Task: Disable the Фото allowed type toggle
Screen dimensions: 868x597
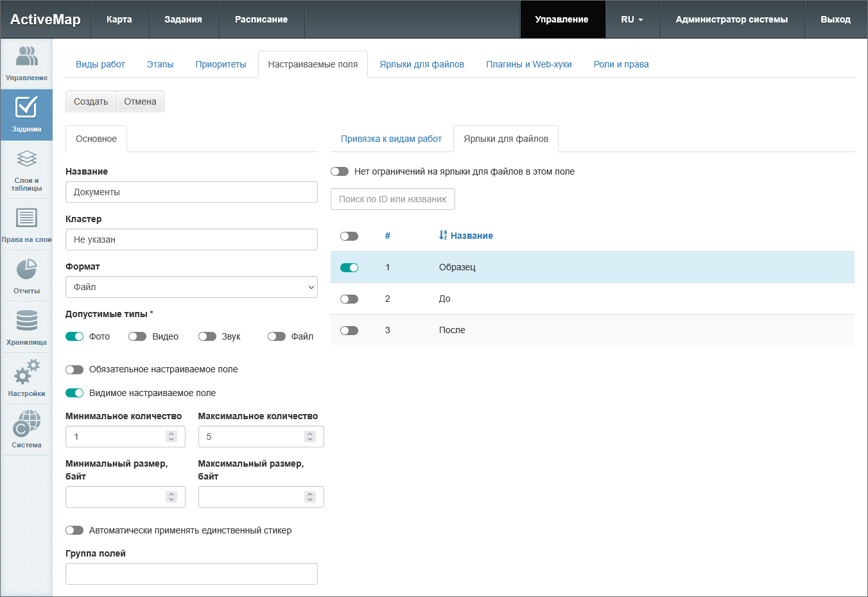Action: click(74, 336)
